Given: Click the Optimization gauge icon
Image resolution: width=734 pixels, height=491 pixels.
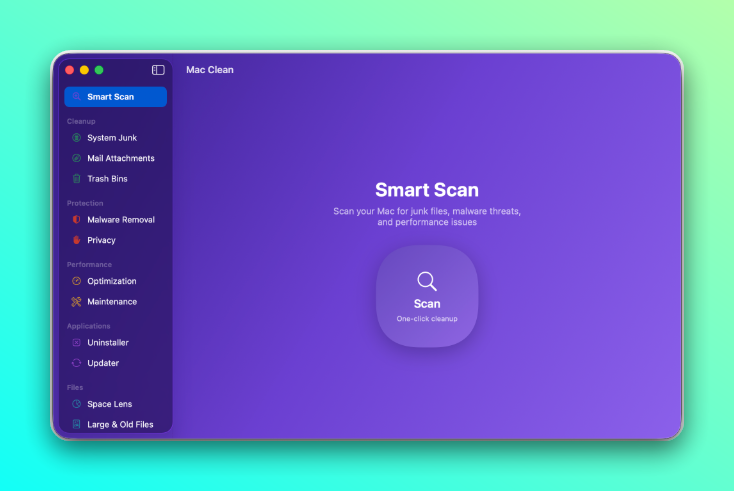Looking at the screenshot, I should pyautogui.click(x=76, y=281).
